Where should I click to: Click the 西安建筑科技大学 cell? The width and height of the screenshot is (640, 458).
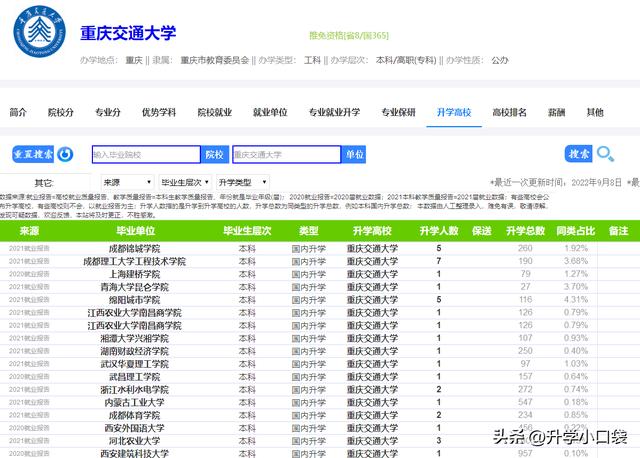tap(134, 454)
